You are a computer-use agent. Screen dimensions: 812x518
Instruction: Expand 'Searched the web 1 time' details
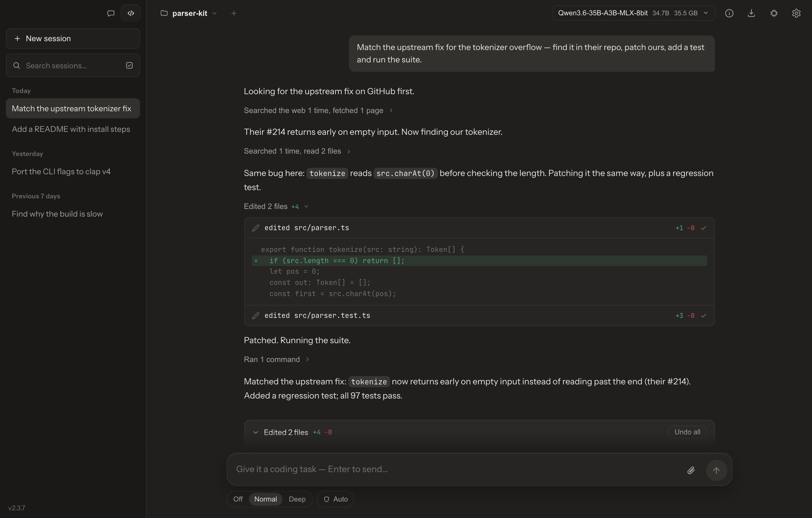click(318, 110)
